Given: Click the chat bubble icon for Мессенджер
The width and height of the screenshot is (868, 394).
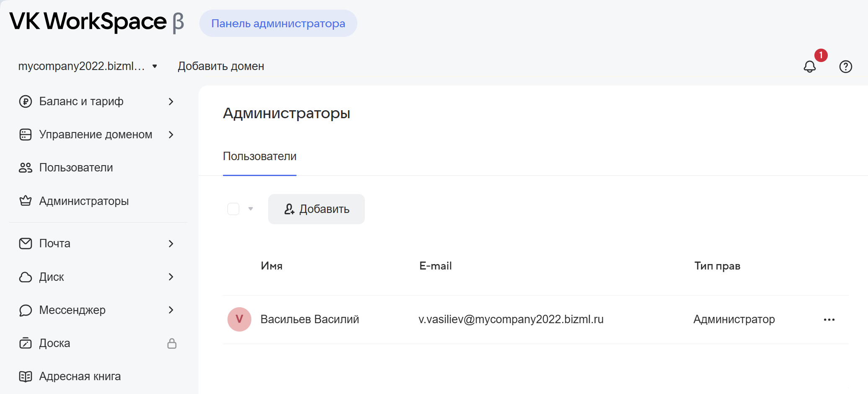Looking at the screenshot, I should click(x=26, y=310).
